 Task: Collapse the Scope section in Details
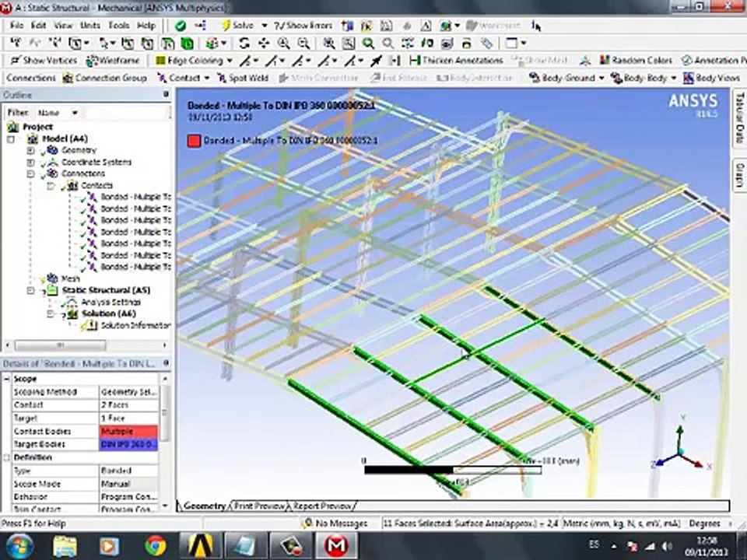(x=7, y=379)
